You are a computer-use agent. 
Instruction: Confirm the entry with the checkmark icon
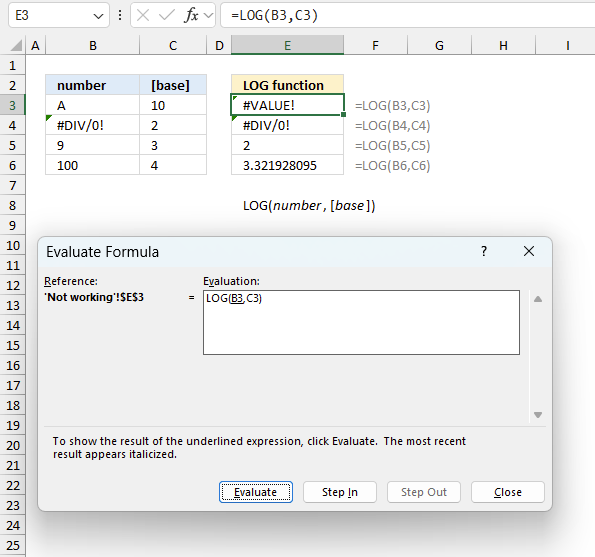167,16
